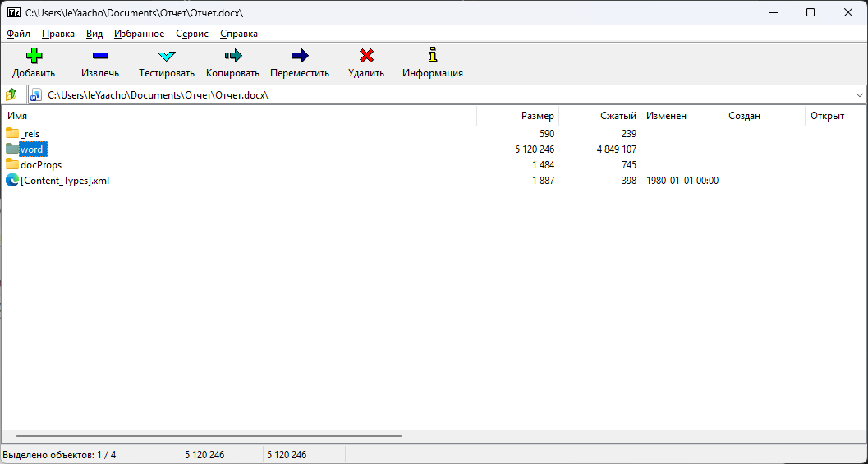This screenshot has width=868, height=464.
Task: Maximize the 7-Zip window
Action: pos(811,12)
